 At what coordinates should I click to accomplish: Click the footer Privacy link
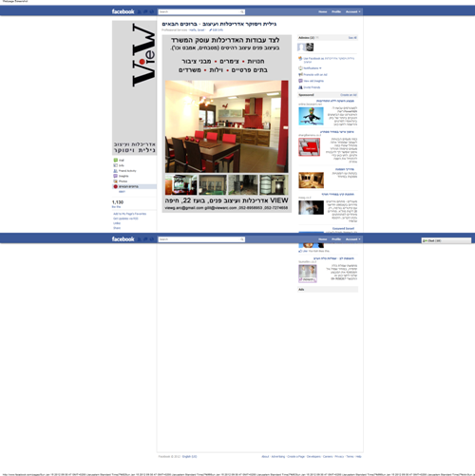(339, 456)
